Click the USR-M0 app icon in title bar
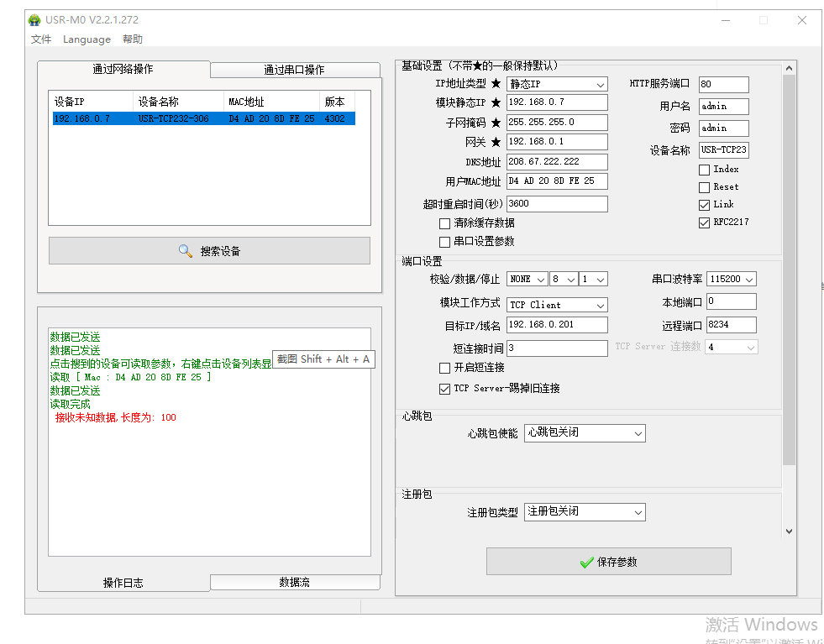Image resolution: width=824 pixels, height=644 pixels. point(34,20)
